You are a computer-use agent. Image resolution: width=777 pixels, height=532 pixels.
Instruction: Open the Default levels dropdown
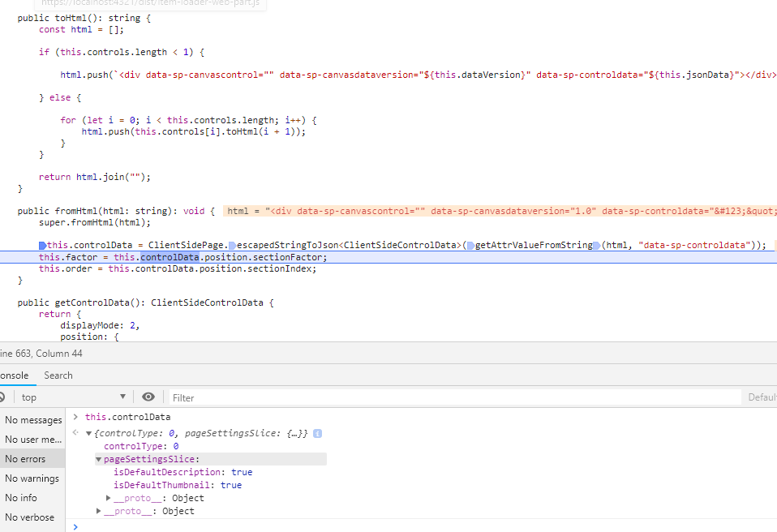762,397
